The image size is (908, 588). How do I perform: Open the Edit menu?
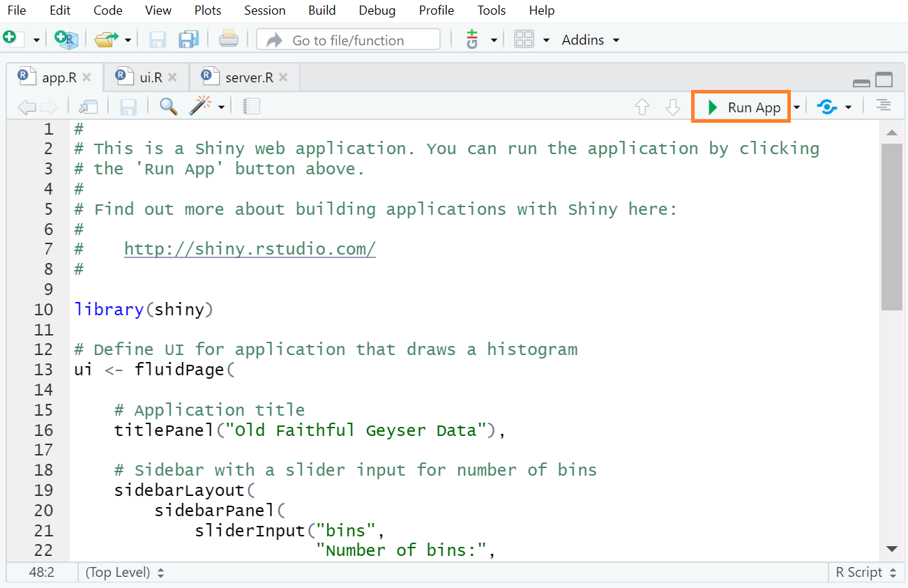(x=60, y=10)
